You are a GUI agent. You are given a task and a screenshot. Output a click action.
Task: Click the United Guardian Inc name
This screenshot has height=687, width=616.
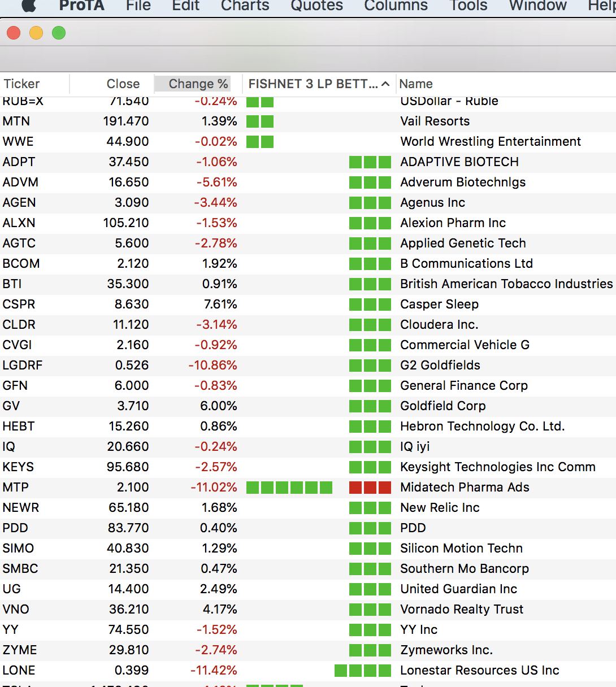coord(458,589)
